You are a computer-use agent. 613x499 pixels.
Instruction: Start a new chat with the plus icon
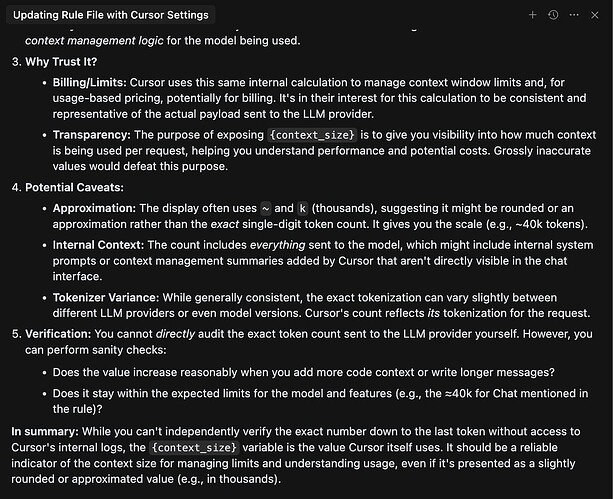coord(532,15)
